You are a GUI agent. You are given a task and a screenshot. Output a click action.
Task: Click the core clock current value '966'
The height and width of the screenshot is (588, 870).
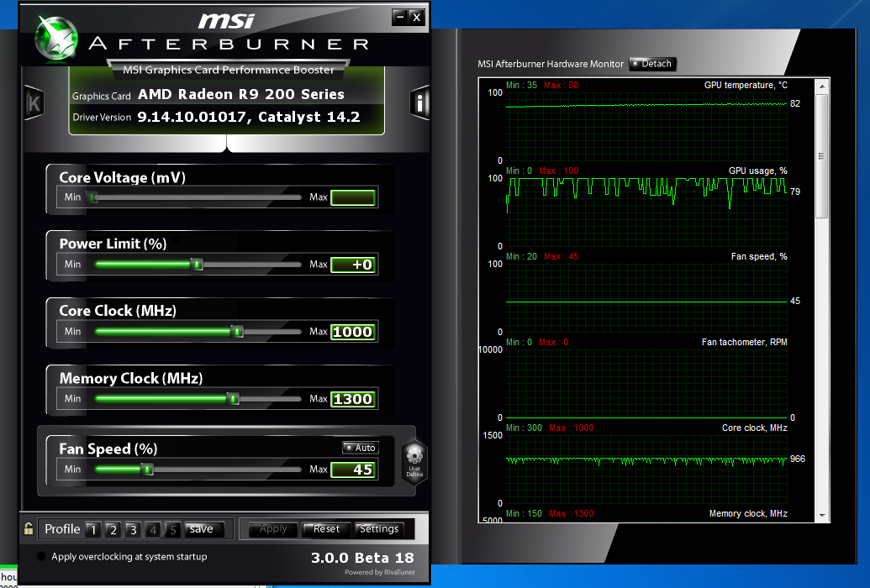pyautogui.click(x=798, y=459)
